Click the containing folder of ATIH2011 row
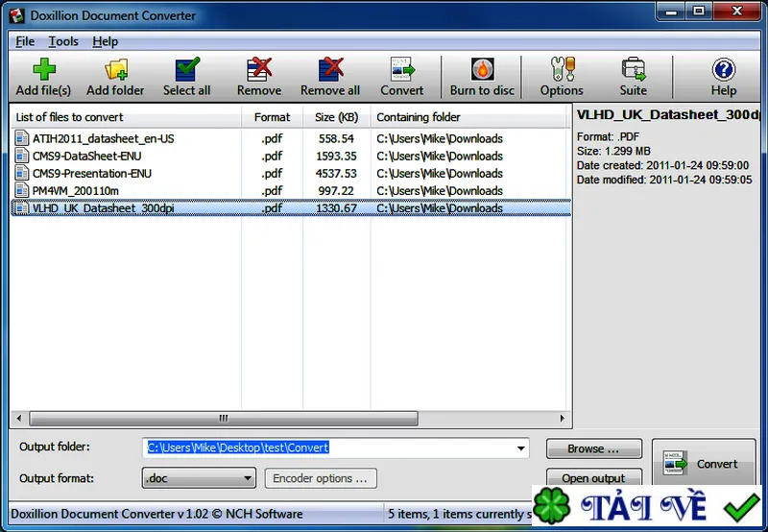Screen dimensions: 768x532 click(x=440, y=138)
